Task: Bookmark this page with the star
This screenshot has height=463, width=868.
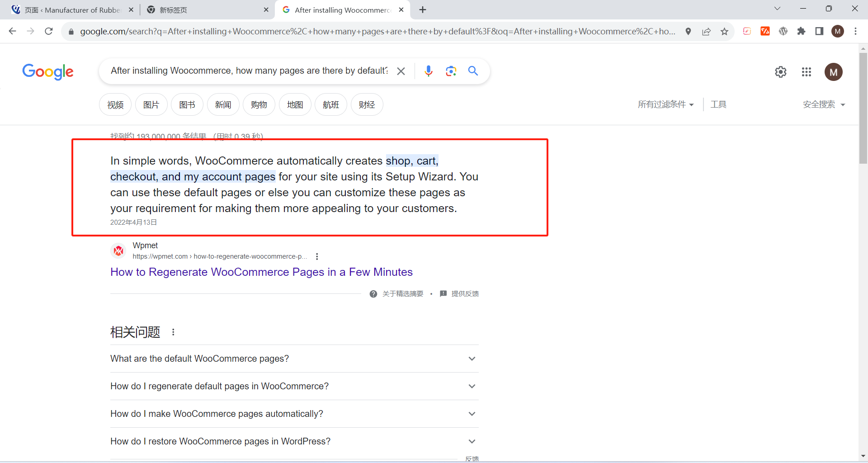Action: tap(725, 31)
